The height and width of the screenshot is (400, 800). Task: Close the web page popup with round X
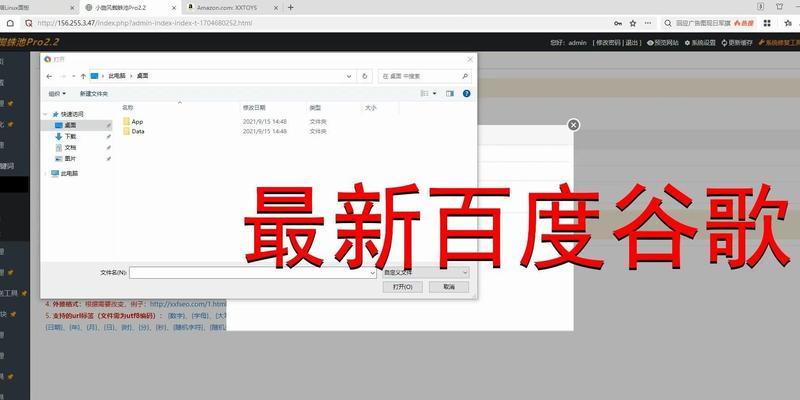[x=573, y=125]
